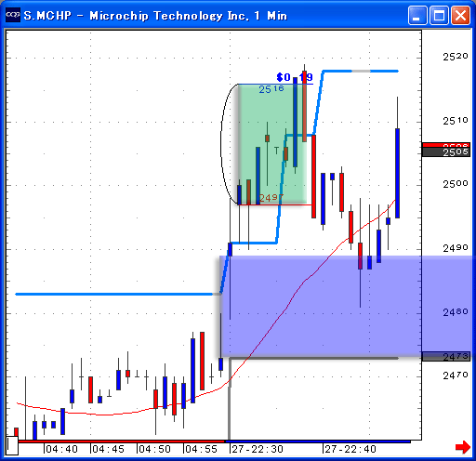Click the white box at chart's bottom-left

coord(12,445)
